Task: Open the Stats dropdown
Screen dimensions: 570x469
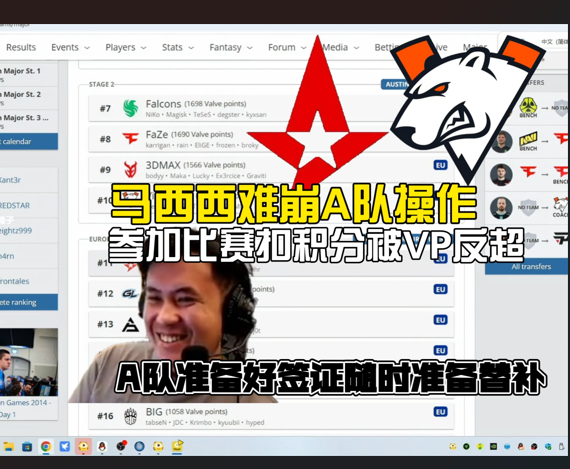Action: pyautogui.click(x=178, y=47)
